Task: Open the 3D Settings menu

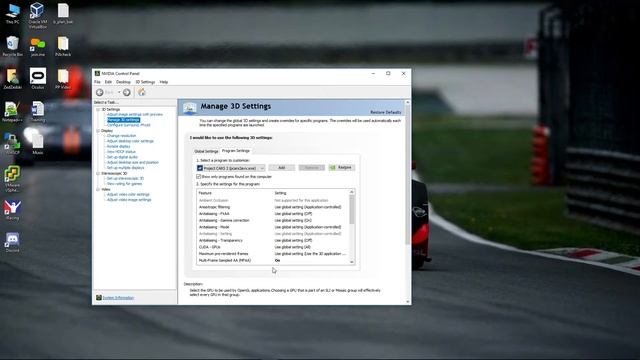Action: click(145, 82)
